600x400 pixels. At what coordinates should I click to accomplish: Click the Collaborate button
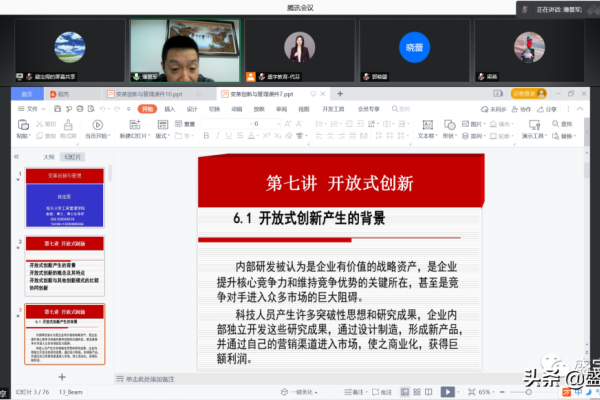[522, 109]
